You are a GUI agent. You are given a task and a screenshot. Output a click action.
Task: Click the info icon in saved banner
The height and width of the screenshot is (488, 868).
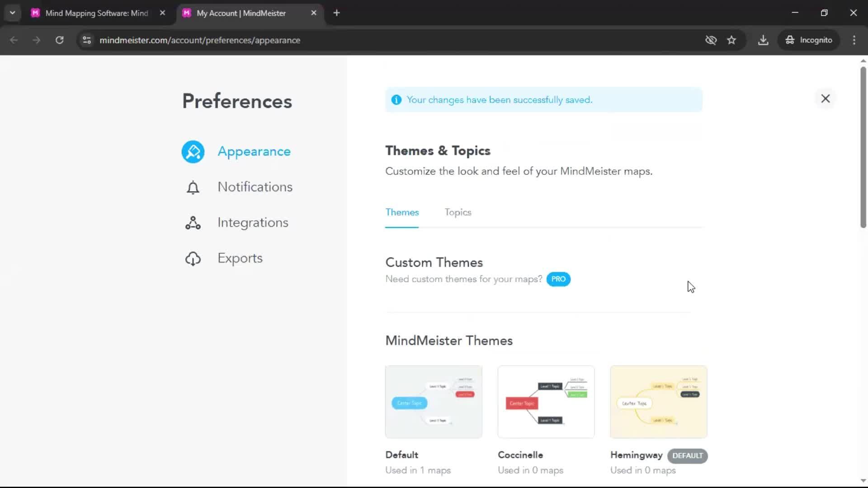(x=396, y=100)
